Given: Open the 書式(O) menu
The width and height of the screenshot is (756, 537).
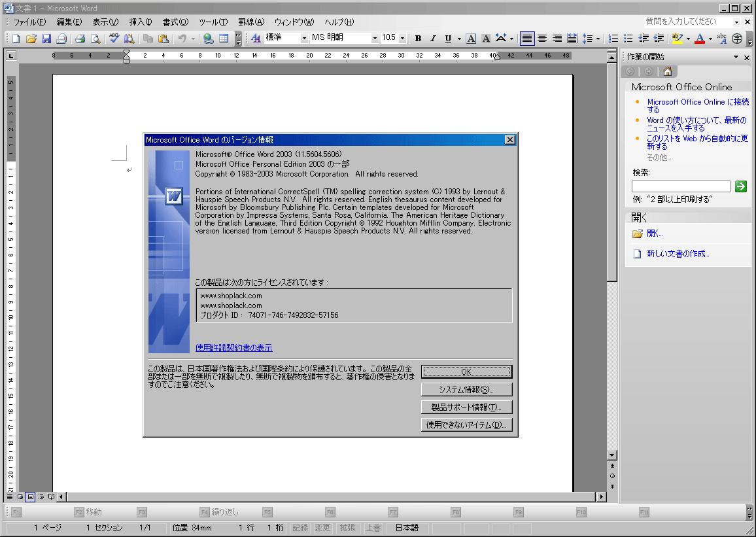Looking at the screenshot, I should (x=175, y=22).
